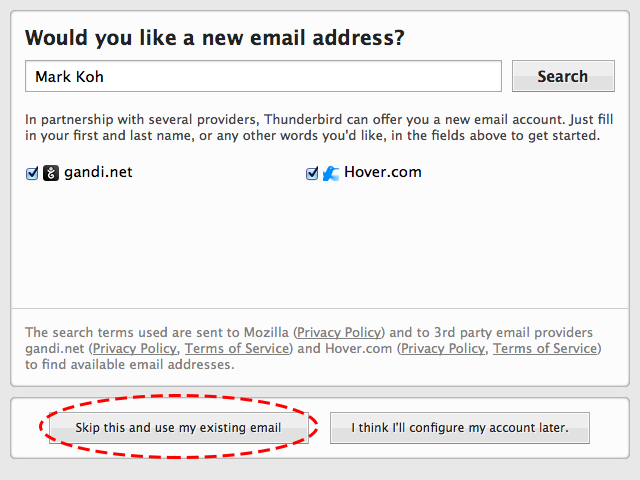Click the Hover.com logo icon

coord(331,173)
